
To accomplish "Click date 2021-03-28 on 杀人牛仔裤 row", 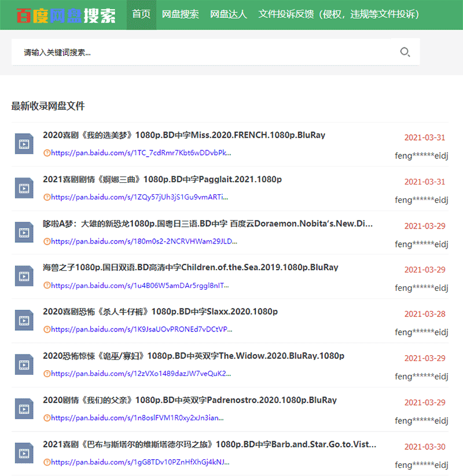I will [x=425, y=314].
